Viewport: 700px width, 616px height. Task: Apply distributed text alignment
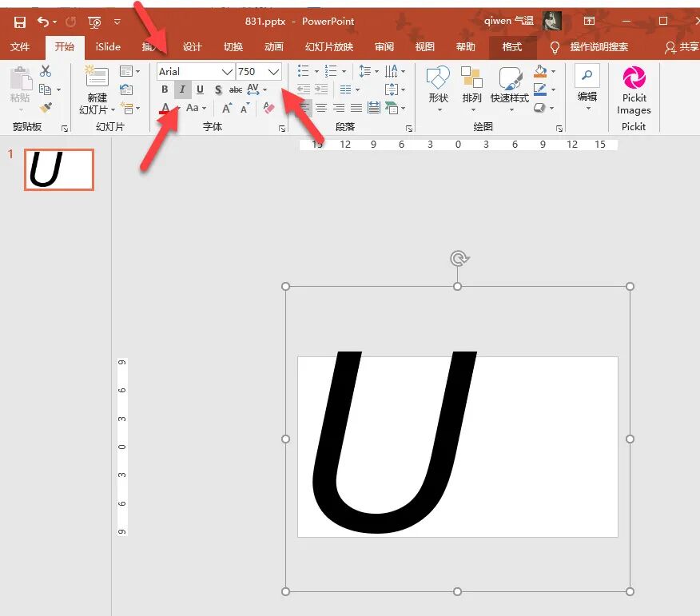374,108
